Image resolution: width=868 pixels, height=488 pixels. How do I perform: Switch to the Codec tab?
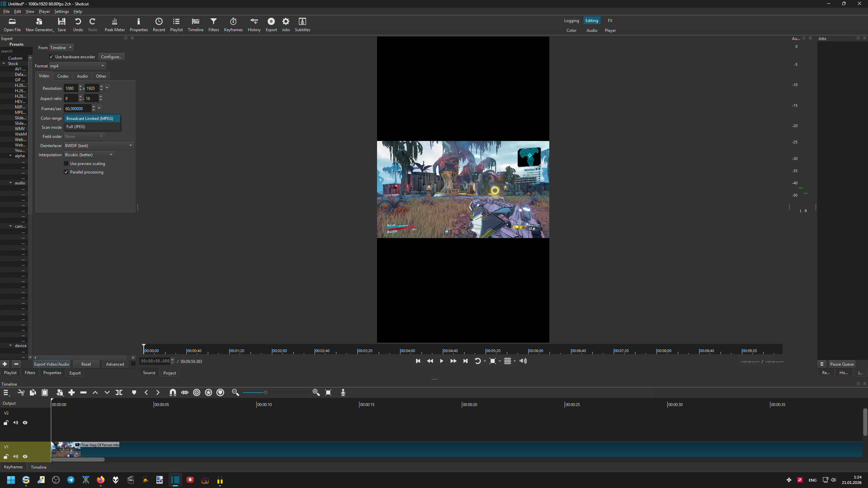pyautogui.click(x=63, y=76)
